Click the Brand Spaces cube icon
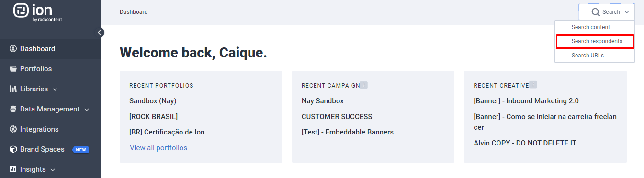 click(13, 149)
